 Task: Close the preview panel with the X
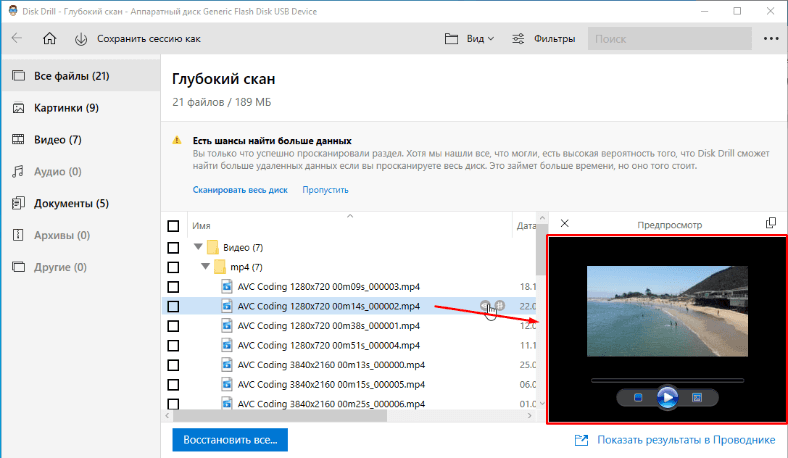[564, 224]
